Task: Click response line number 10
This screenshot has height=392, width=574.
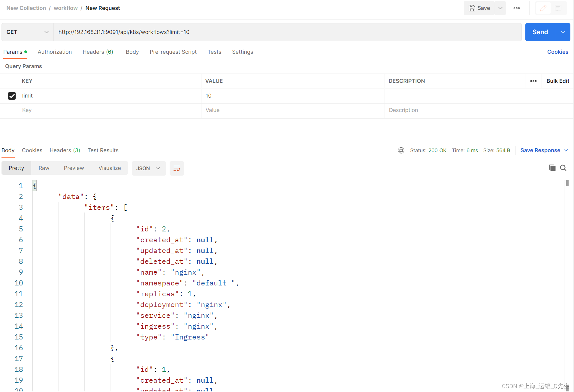Action: pos(19,283)
